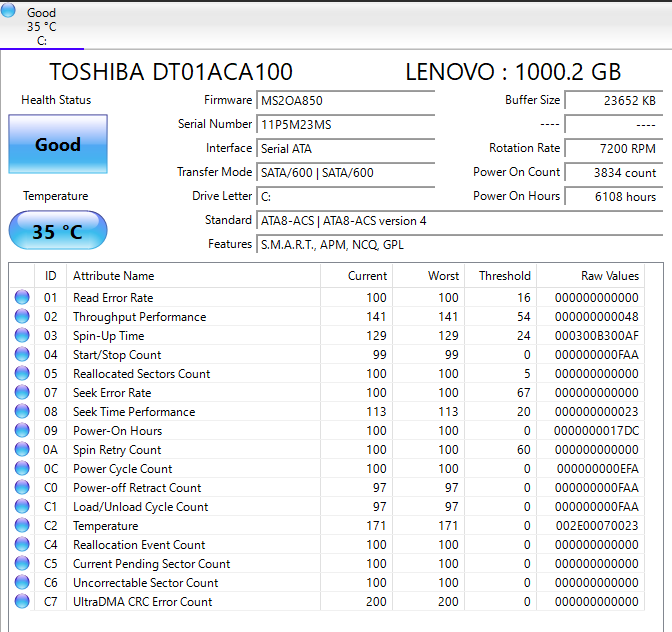Select the Reallocation Event Count attribute name

coord(139,545)
